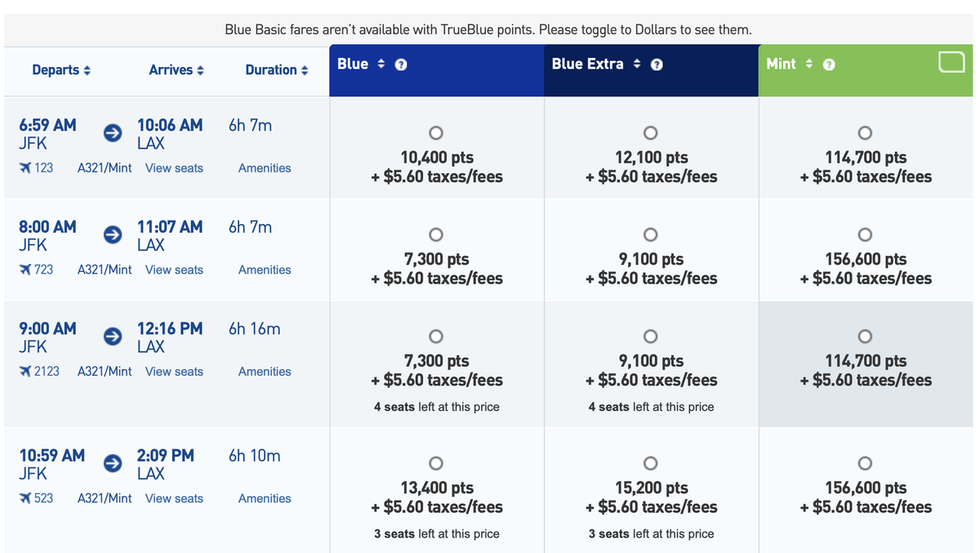Select the Mint fare radio for the 8:00 AM flight
980x553 pixels.
click(865, 234)
